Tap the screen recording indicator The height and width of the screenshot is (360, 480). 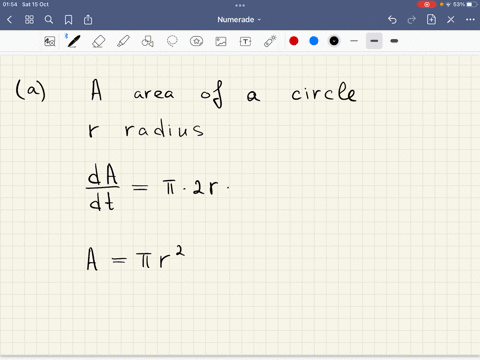coord(427,4)
